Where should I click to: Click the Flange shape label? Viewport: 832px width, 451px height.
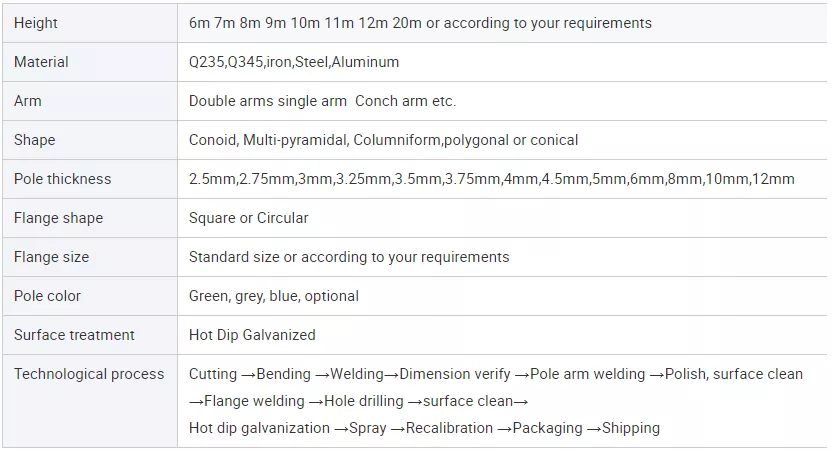(58, 218)
